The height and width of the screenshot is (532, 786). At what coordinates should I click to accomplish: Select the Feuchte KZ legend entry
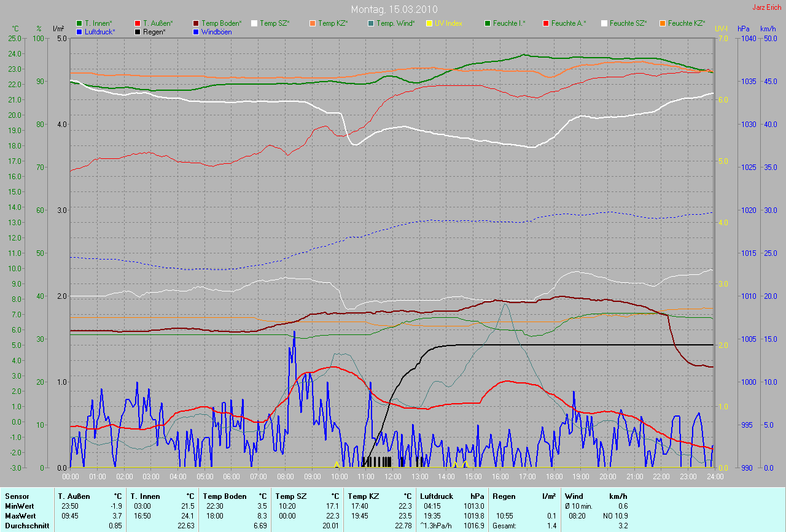[x=687, y=23]
